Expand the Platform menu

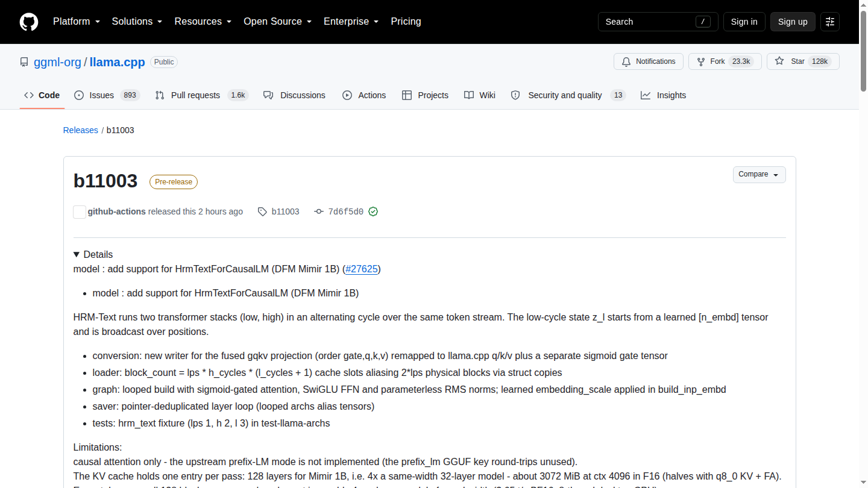77,22
